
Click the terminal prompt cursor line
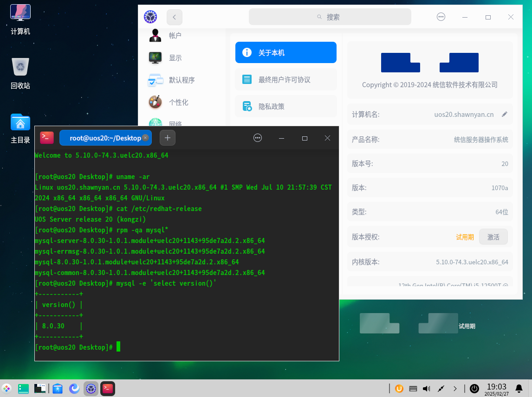point(78,347)
